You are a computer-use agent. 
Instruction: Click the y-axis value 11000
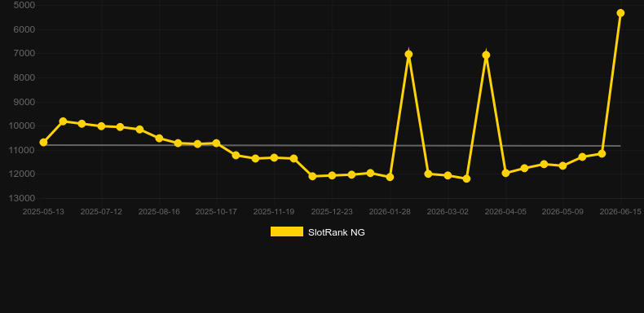(22, 150)
